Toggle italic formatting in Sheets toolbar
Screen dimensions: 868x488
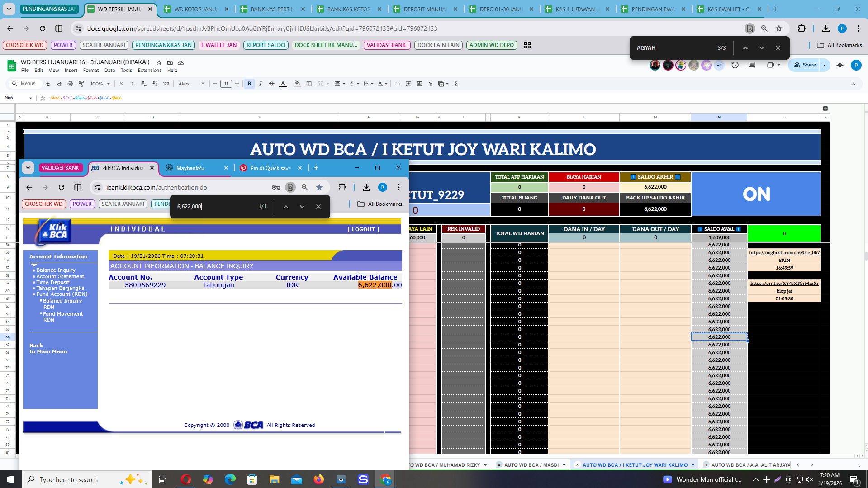pos(261,84)
